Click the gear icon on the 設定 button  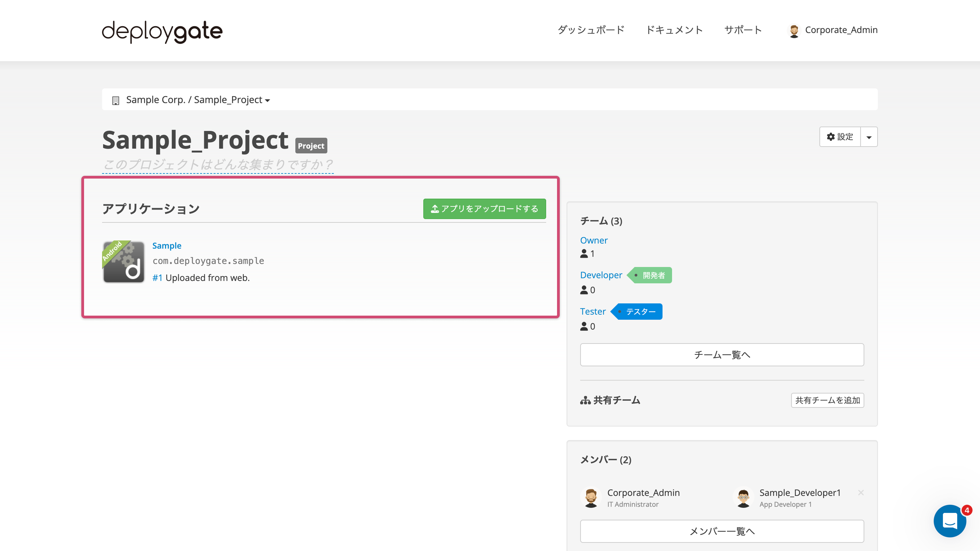click(831, 136)
